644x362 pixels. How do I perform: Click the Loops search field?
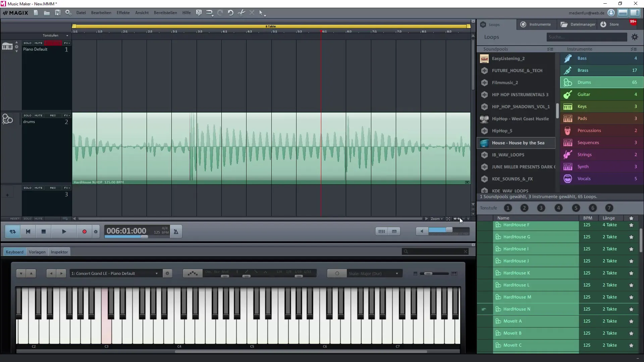[x=586, y=37]
